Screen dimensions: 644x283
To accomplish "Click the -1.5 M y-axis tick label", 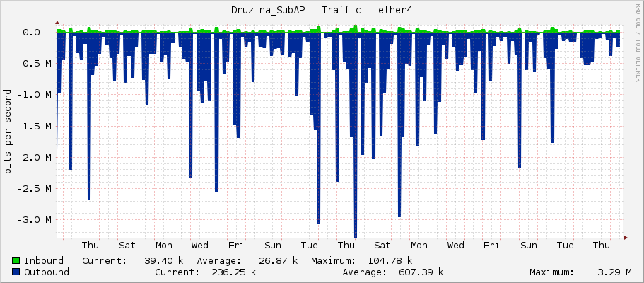I will (x=34, y=126).
